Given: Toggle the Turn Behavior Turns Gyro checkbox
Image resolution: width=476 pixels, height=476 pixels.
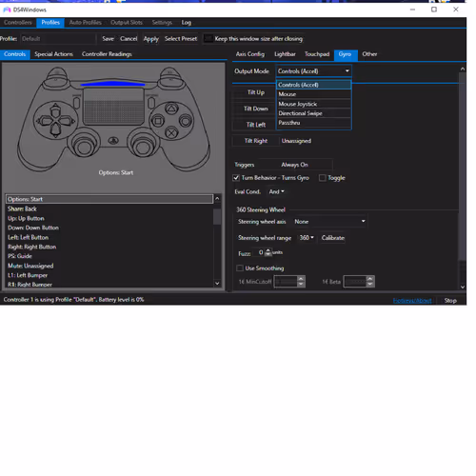Looking at the screenshot, I should pos(236,178).
